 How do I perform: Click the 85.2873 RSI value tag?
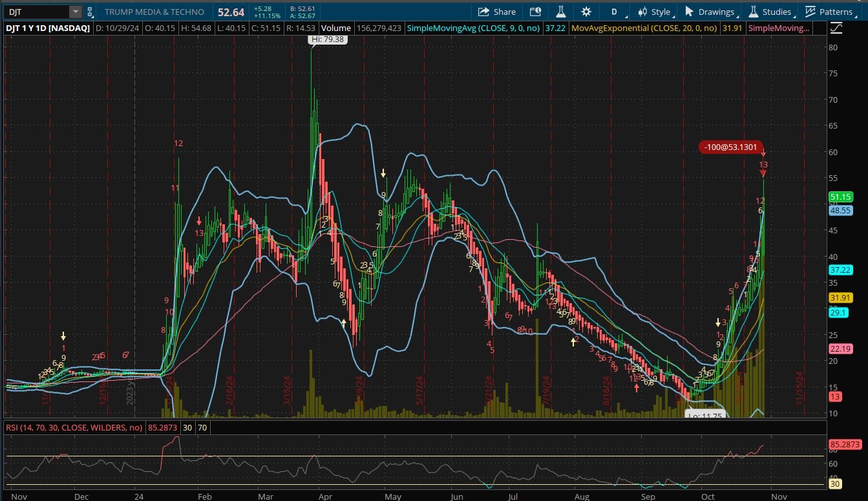coord(844,445)
